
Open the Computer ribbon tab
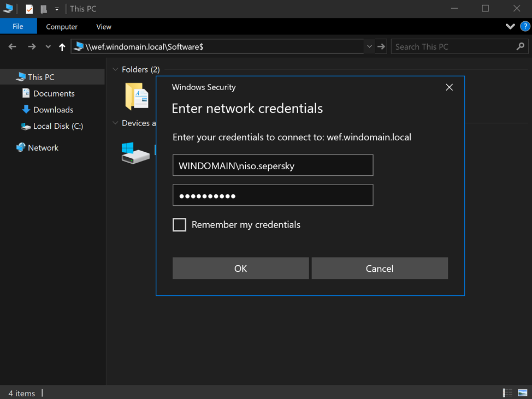coord(62,26)
